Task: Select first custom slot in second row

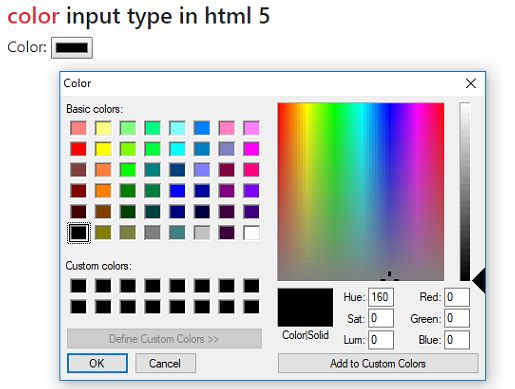Action: click(x=78, y=307)
